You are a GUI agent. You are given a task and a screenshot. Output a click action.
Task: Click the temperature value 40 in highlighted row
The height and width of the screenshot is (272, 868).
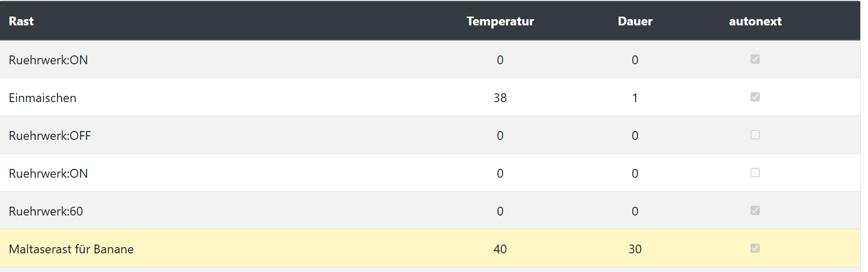pos(500,249)
